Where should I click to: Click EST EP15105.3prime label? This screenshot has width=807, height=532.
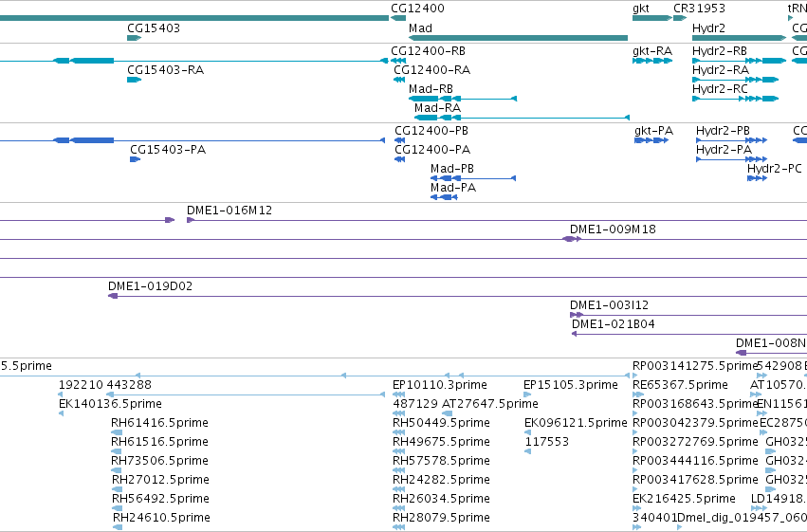click(x=570, y=385)
